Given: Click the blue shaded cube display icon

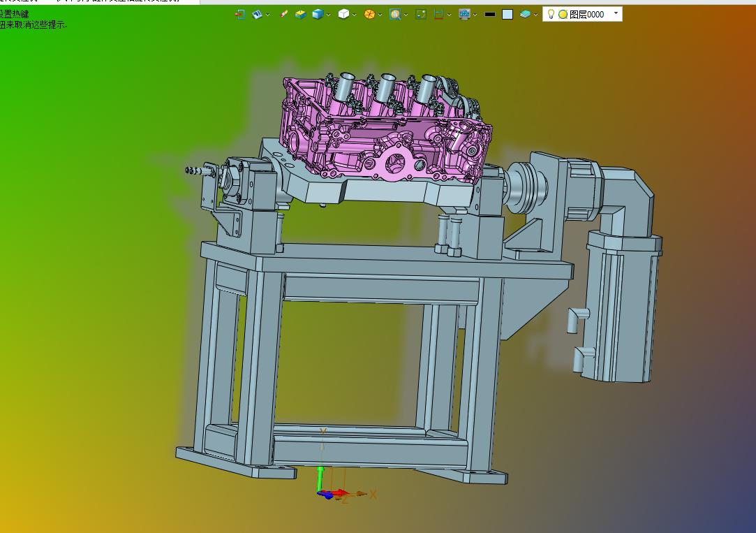Looking at the screenshot, I should pos(317,15).
